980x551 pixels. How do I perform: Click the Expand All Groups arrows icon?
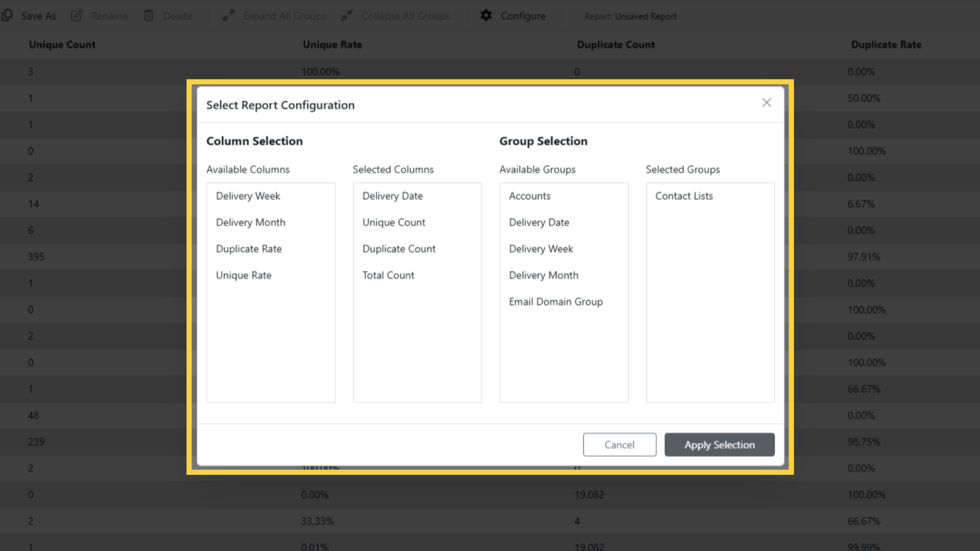pyautogui.click(x=228, y=15)
